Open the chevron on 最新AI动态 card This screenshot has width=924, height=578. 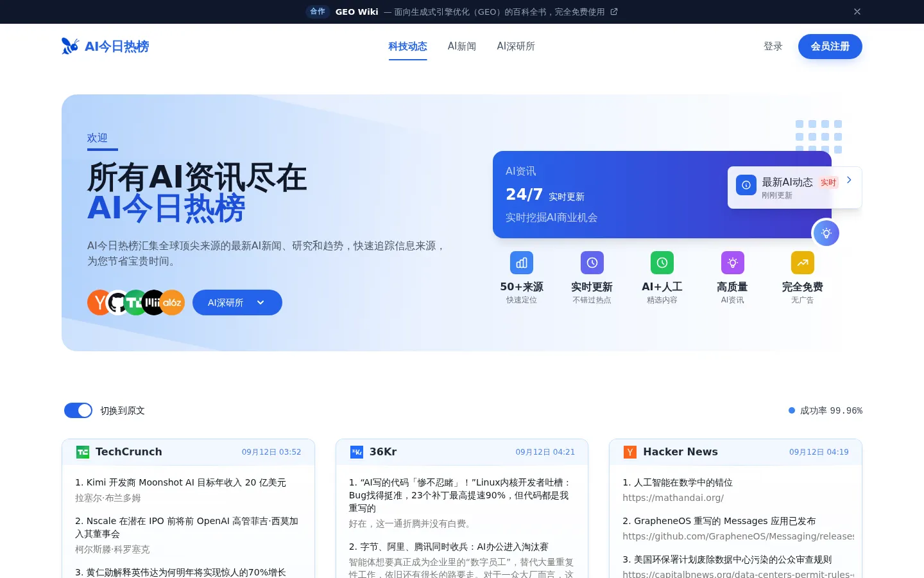pyautogui.click(x=849, y=180)
